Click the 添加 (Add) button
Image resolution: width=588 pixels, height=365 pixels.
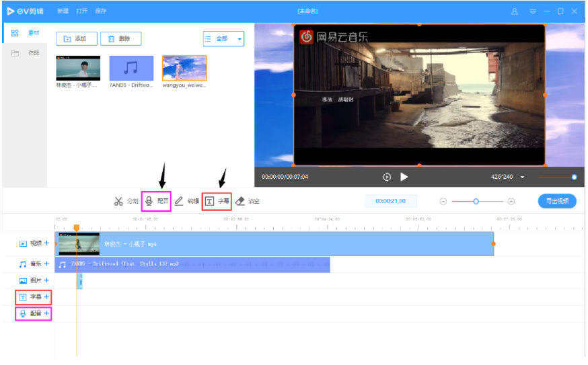(77, 38)
